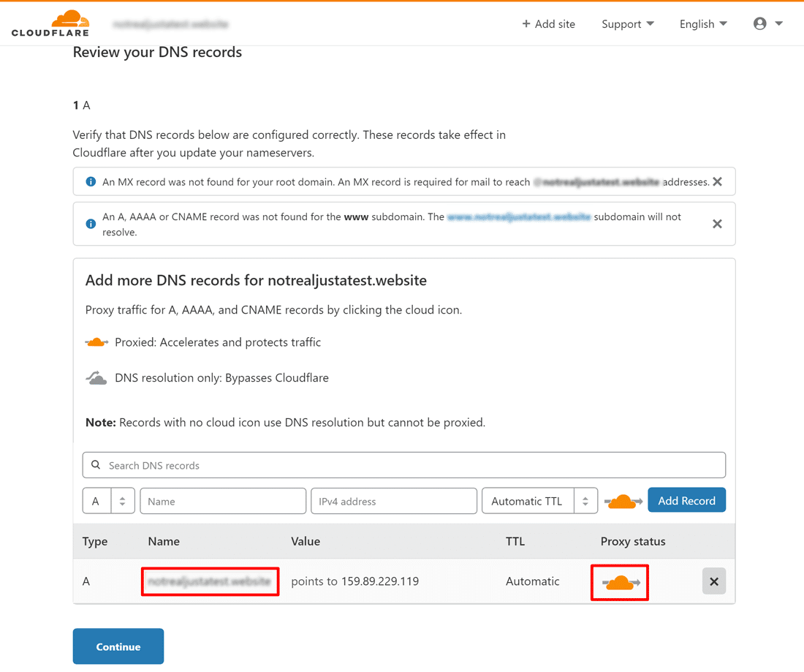Open the Cloudflare logo home link
Screen dimensions: 804x672
50,23
